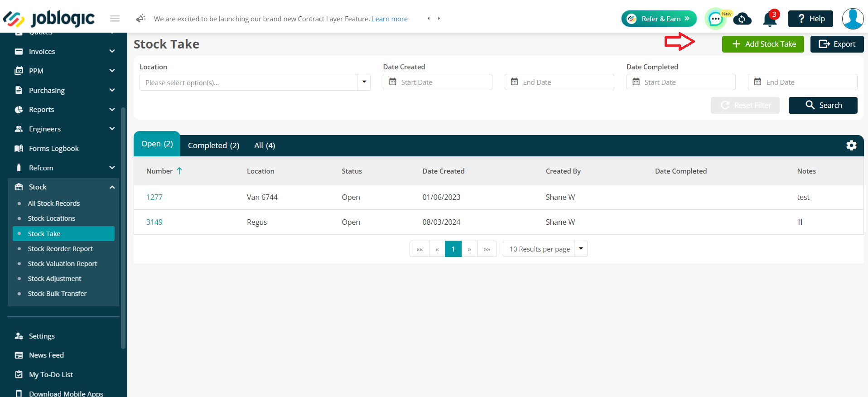Open the user profile avatar

[853, 19]
